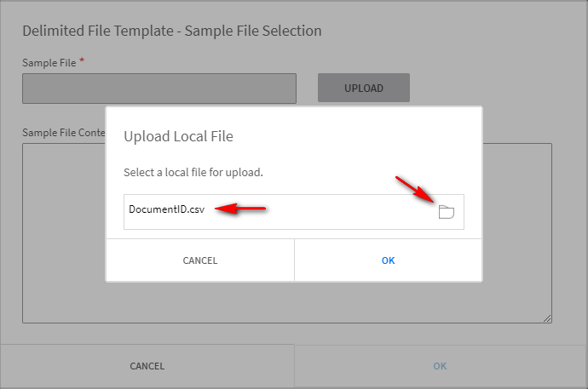Click the folder browse icon in upload dialog
This screenshot has width=588, height=389.
(x=447, y=212)
